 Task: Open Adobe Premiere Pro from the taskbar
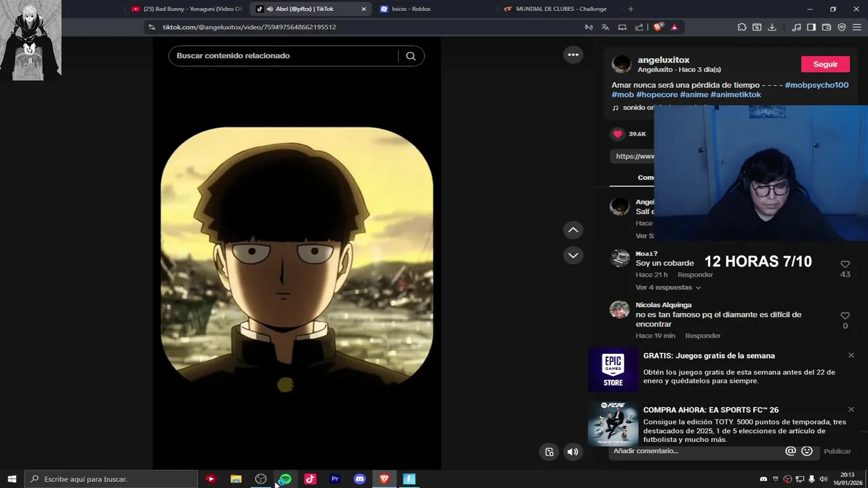[335, 479]
